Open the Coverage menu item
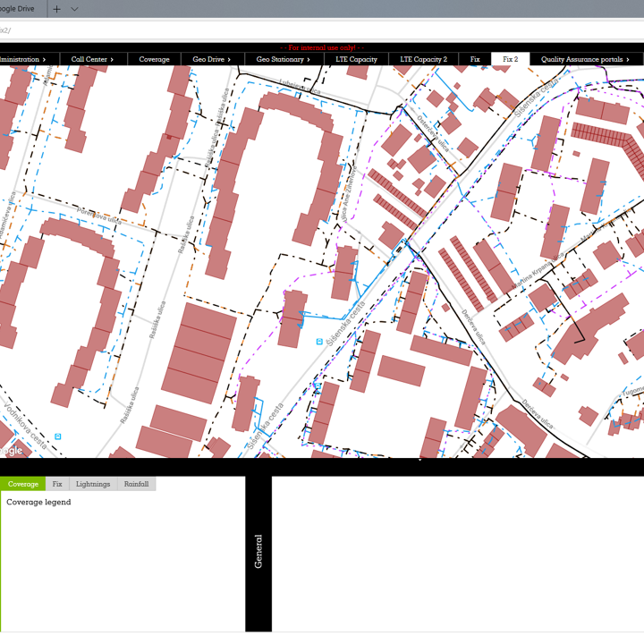The height and width of the screenshot is (644, 644). tap(154, 59)
